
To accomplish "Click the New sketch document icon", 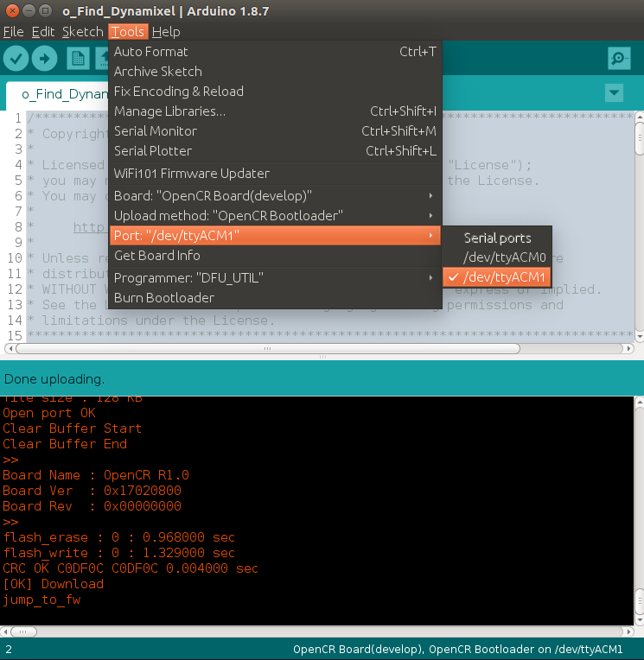I will tap(79, 59).
